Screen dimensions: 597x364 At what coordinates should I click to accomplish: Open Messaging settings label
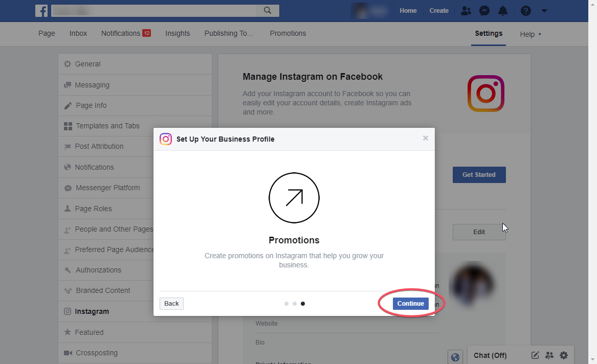[x=92, y=85]
